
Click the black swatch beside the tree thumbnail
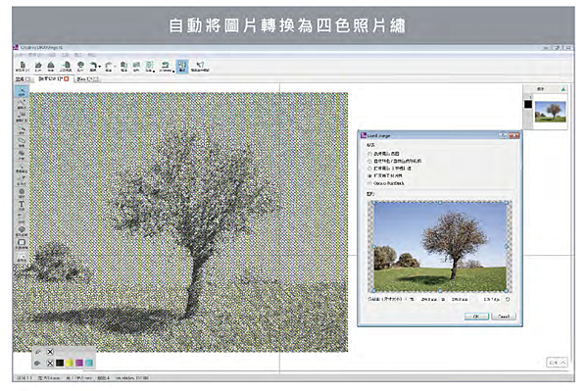[528, 104]
